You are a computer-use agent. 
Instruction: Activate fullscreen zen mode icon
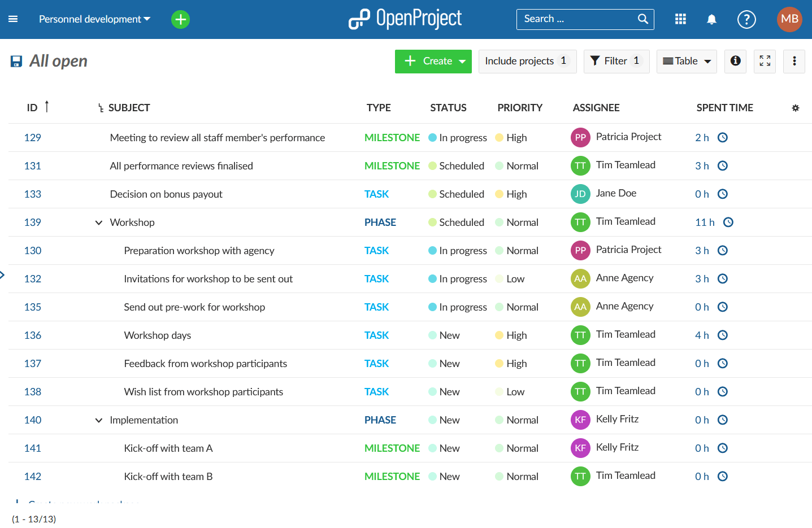point(765,61)
